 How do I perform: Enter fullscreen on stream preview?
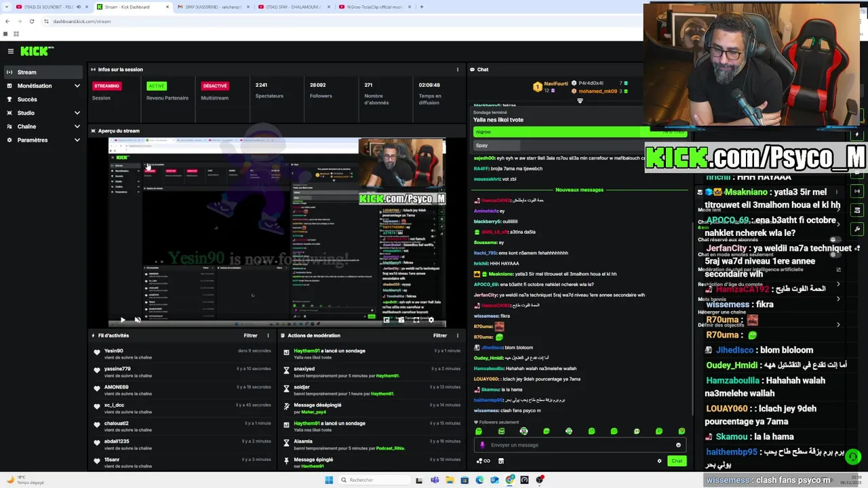coord(416,320)
